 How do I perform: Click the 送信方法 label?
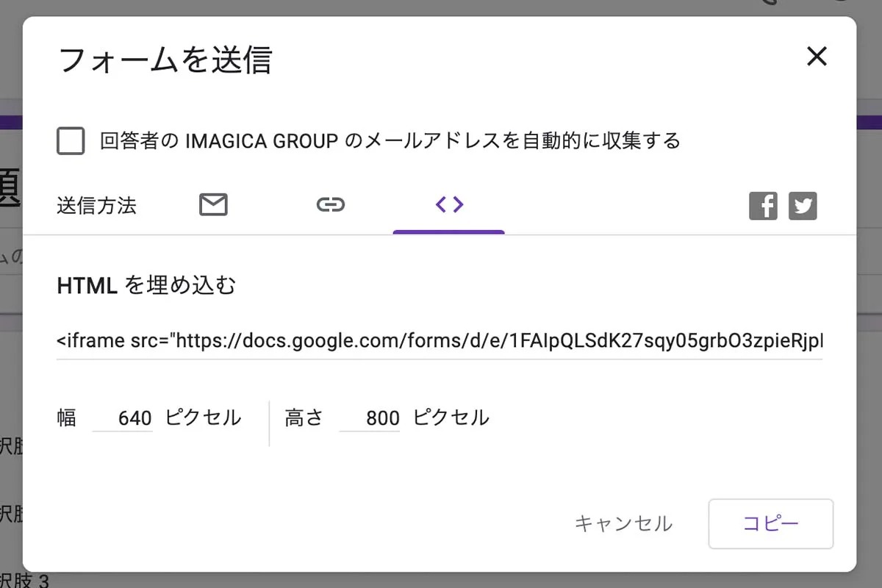[x=96, y=205]
